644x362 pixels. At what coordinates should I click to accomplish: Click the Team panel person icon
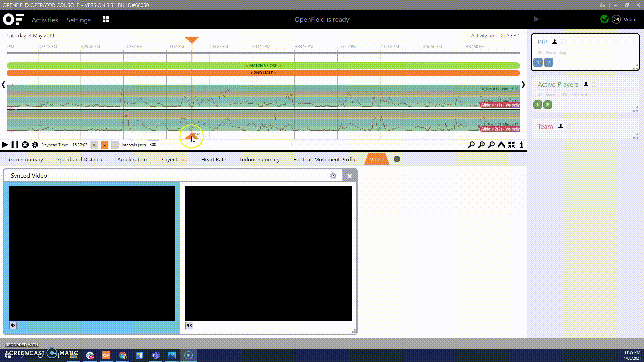coord(561,126)
